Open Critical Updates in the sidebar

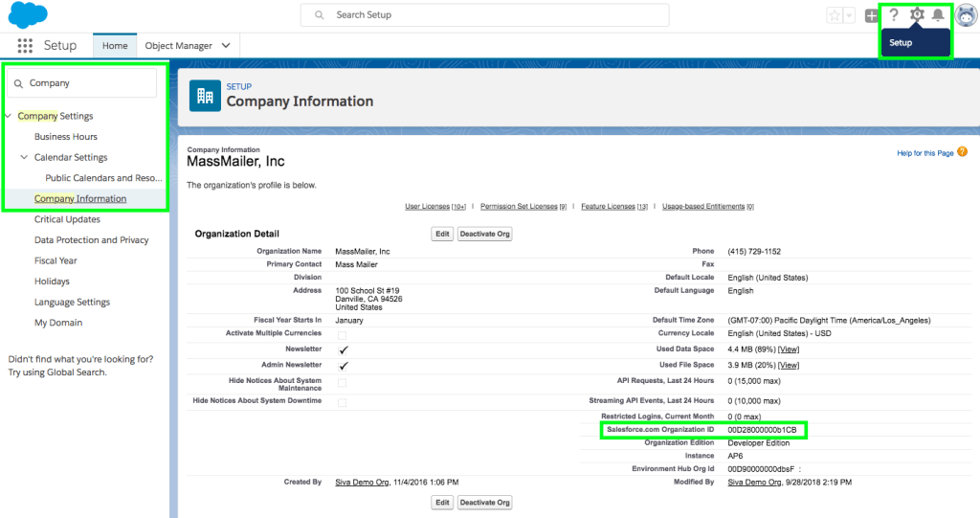pos(67,219)
